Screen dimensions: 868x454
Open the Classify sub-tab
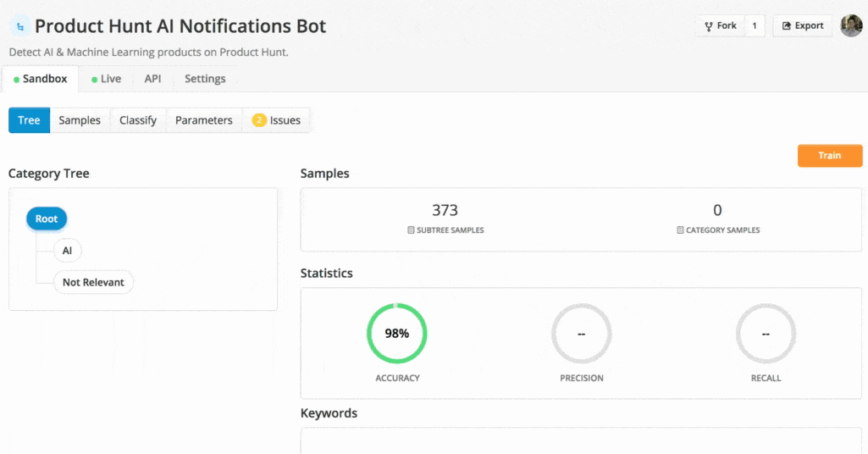pyautogui.click(x=138, y=120)
